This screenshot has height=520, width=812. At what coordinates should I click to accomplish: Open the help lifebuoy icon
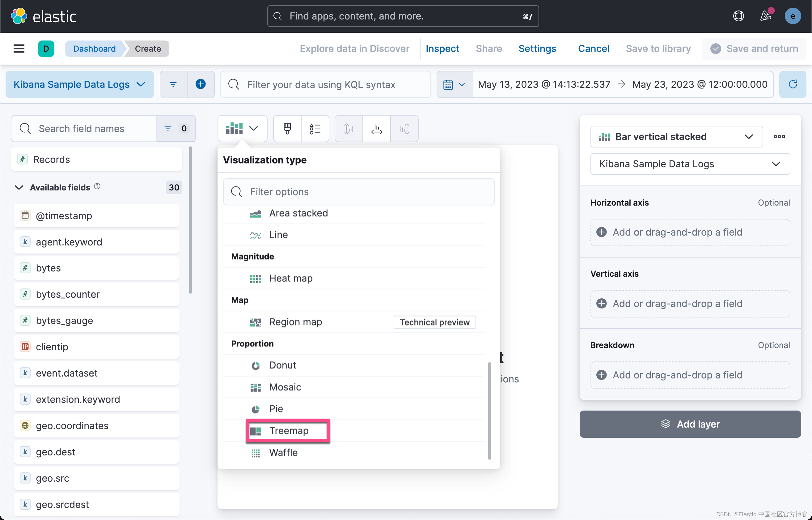pos(738,16)
